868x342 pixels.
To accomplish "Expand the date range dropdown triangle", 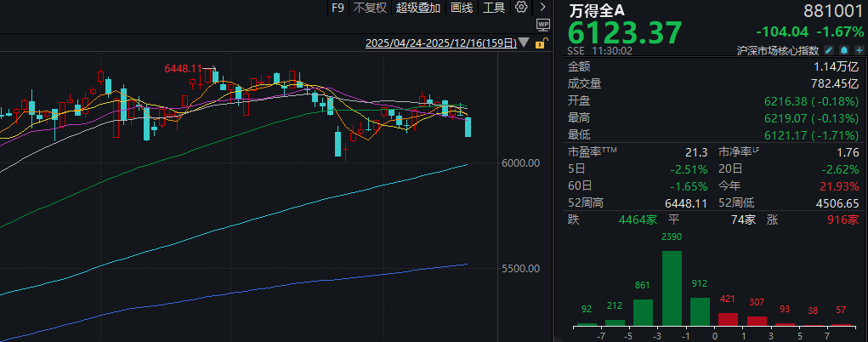I will [524, 43].
